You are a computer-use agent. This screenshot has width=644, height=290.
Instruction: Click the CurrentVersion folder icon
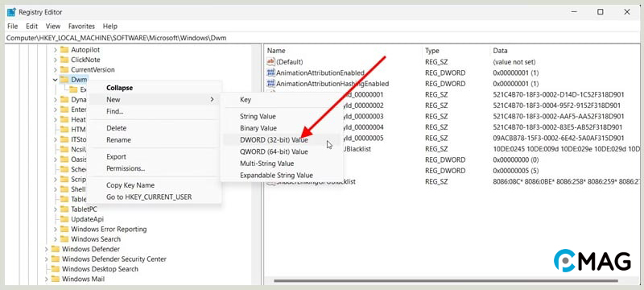64,70
